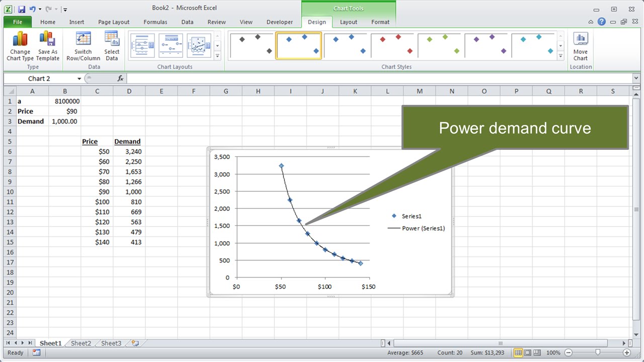The height and width of the screenshot is (362, 644).
Task: Switch to Page Break Preview
Action: click(537, 353)
